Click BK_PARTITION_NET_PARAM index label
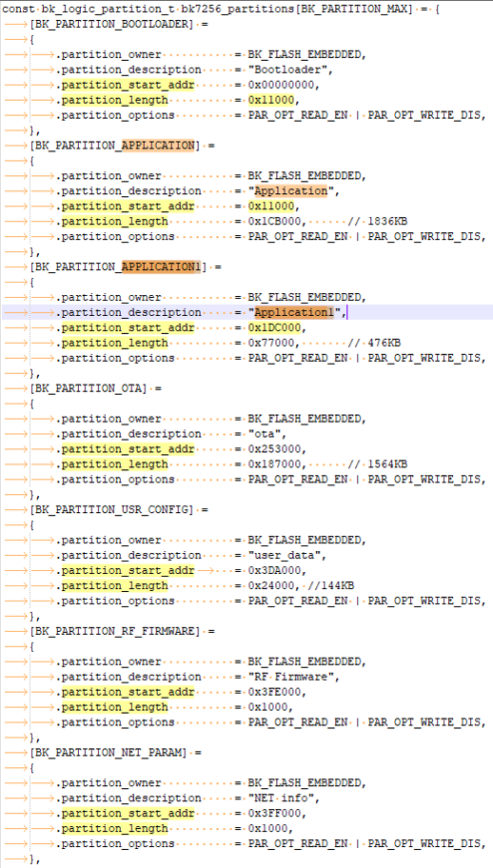The width and height of the screenshot is (493, 868). [109, 753]
